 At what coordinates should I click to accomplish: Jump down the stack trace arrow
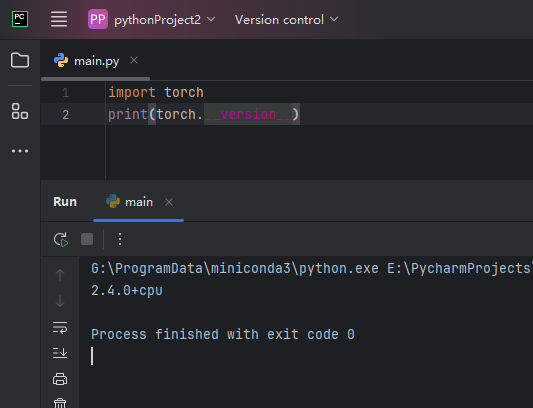click(60, 301)
